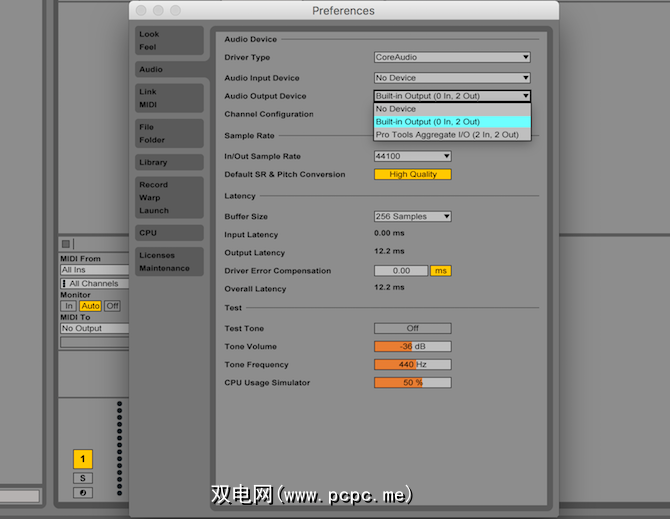Screen dimensions: 670x519
Task: Set Monitor to Off
Action: point(112,306)
